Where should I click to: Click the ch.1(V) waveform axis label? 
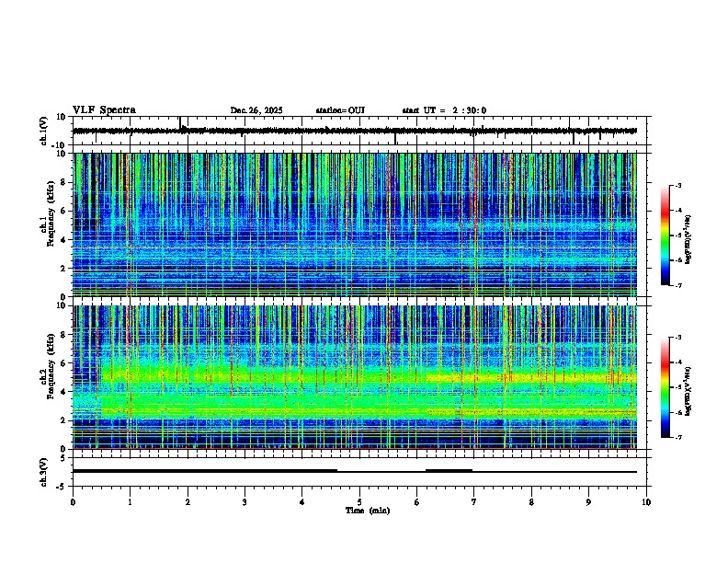click(x=44, y=131)
